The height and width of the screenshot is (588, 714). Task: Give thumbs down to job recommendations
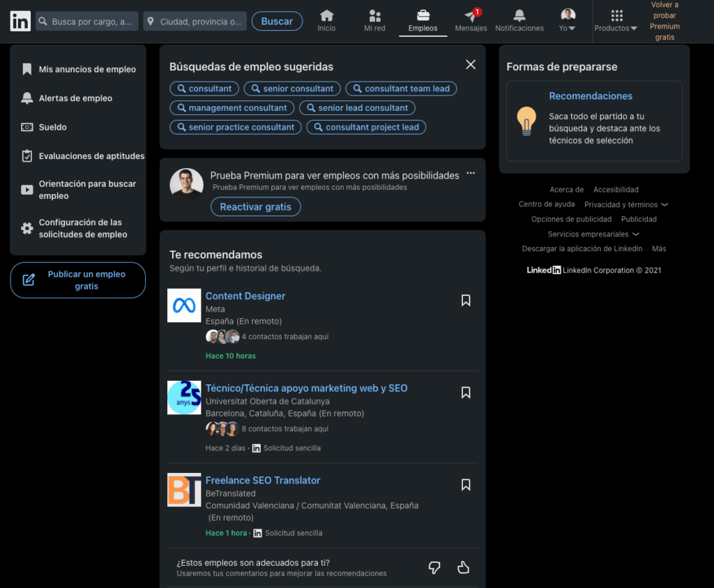tap(434, 567)
